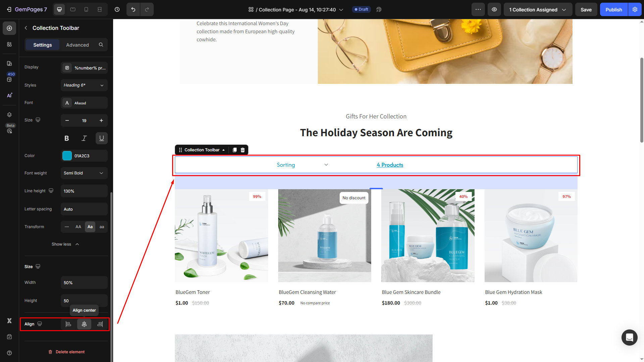Expand the Font weight Semi Bold dropdown
644x362 pixels.
point(84,173)
